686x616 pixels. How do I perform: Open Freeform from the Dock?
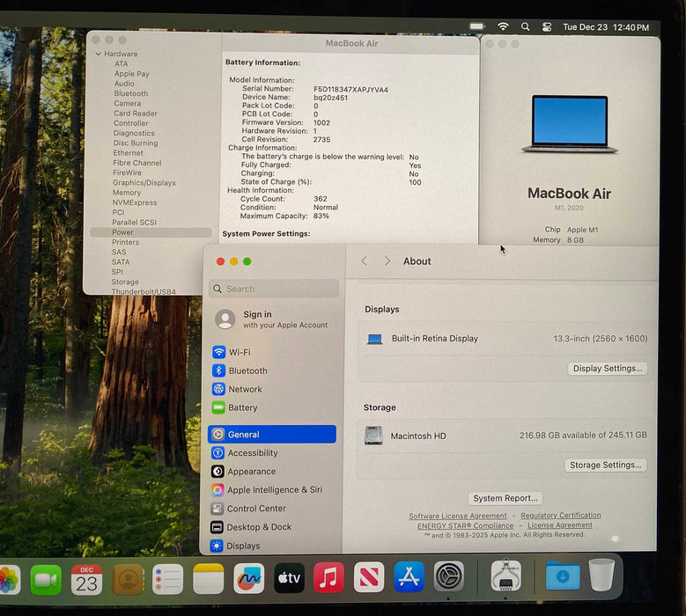coord(248,578)
